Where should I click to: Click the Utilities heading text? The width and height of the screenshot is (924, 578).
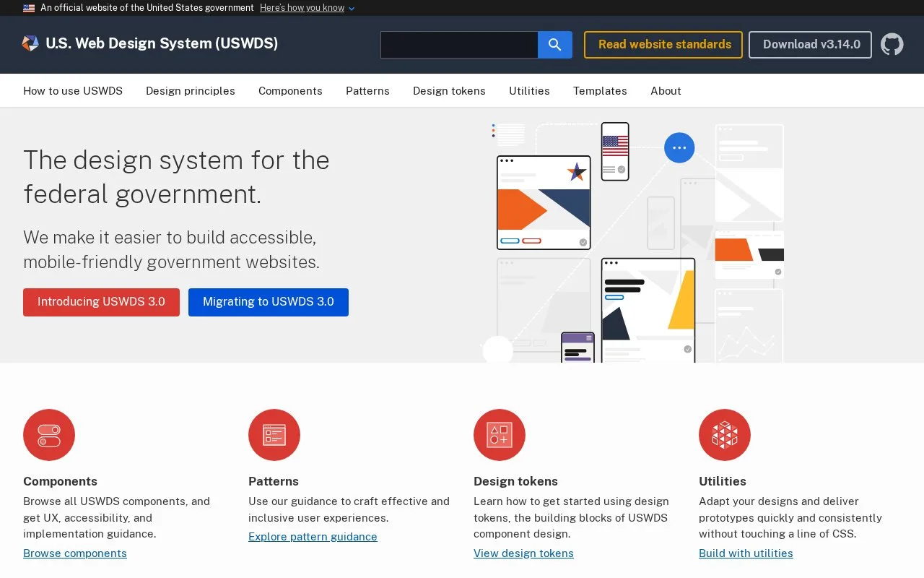(x=723, y=481)
